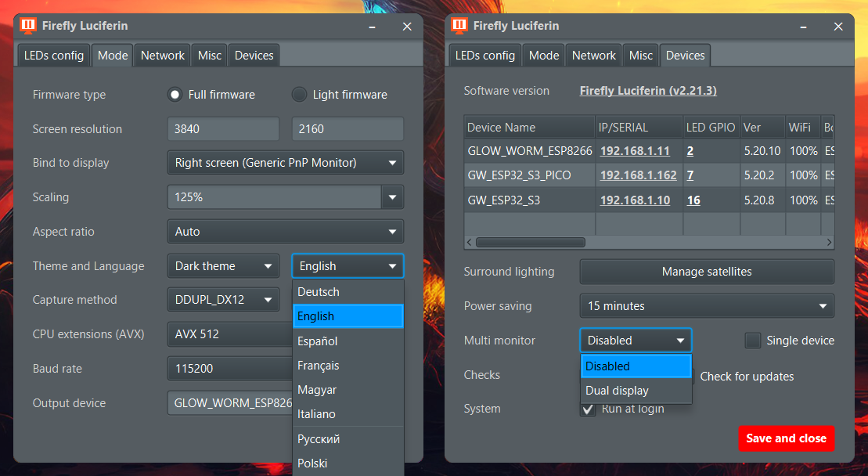Image resolution: width=868 pixels, height=476 pixels.
Task: Click the IP/SERIAL column header
Action: tap(639, 128)
